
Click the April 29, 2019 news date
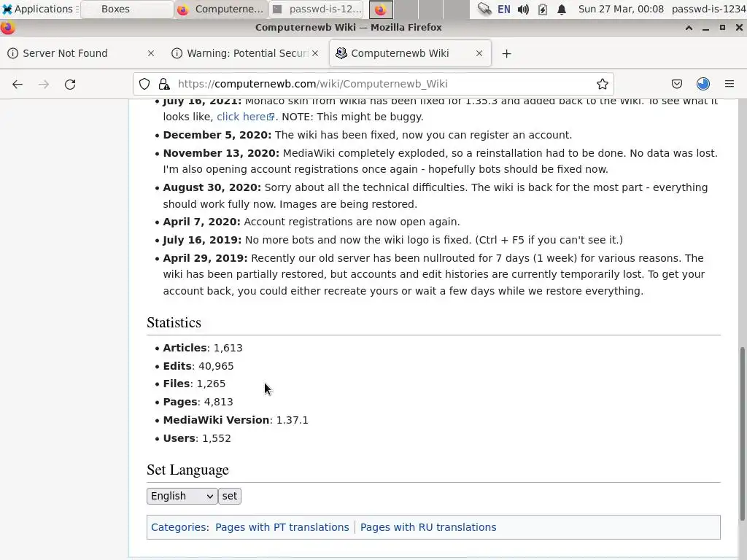click(205, 258)
